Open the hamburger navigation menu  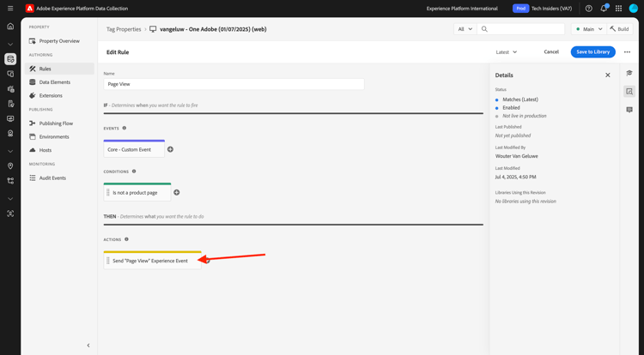pyautogui.click(x=10, y=9)
